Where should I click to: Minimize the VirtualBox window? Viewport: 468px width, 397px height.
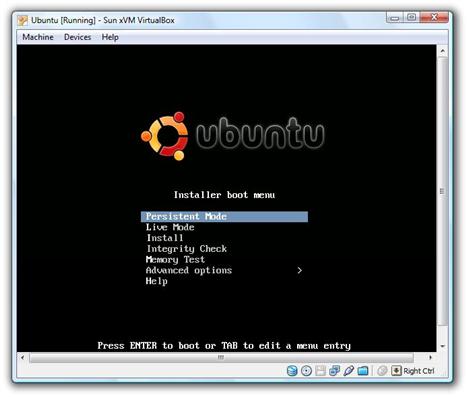tap(395, 18)
